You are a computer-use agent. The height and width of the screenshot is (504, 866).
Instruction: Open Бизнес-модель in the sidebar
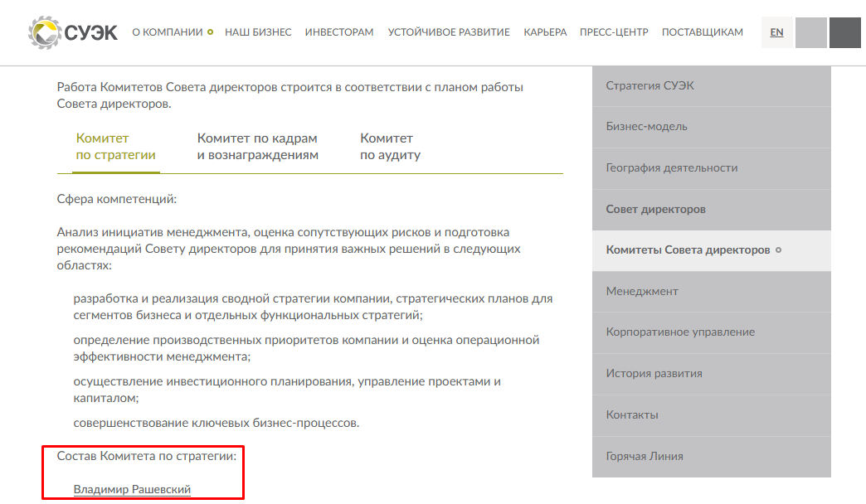click(x=712, y=127)
